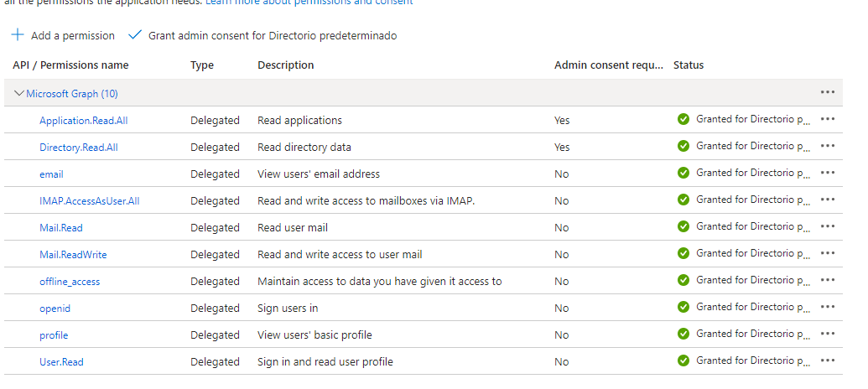The width and height of the screenshot is (868, 389).
Task: Click the checkmark icon for Grant admin consent
Action: tap(134, 35)
